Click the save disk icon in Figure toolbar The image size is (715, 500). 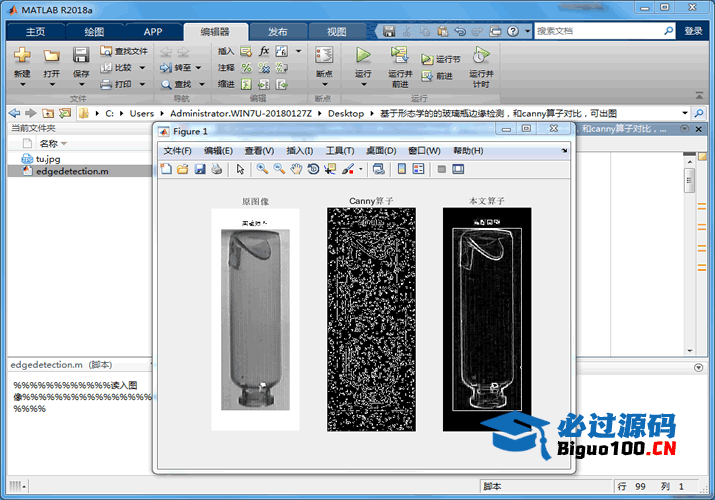pyautogui.click(x=200, y=169)
